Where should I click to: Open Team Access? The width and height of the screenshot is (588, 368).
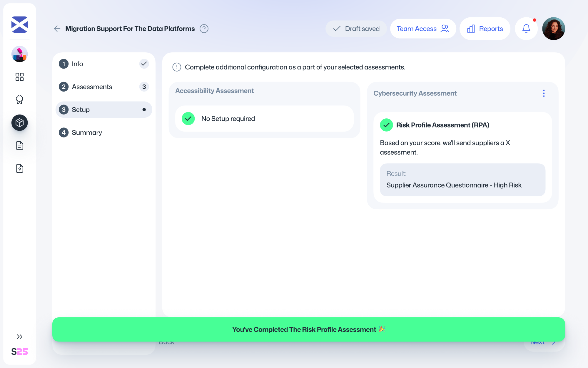coord(423,29)
